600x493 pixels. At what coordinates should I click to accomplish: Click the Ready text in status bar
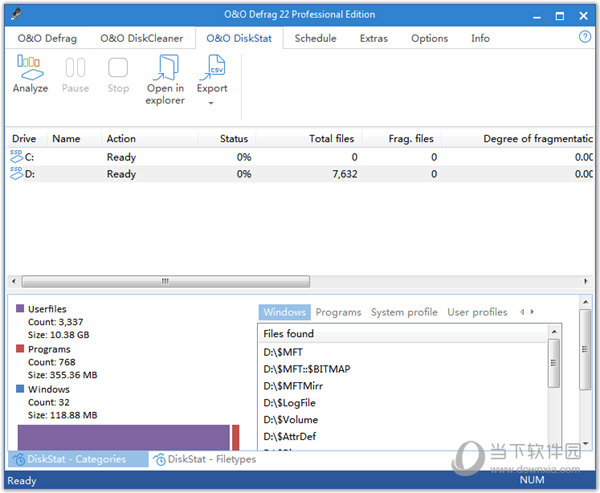[x=22, y=481]
